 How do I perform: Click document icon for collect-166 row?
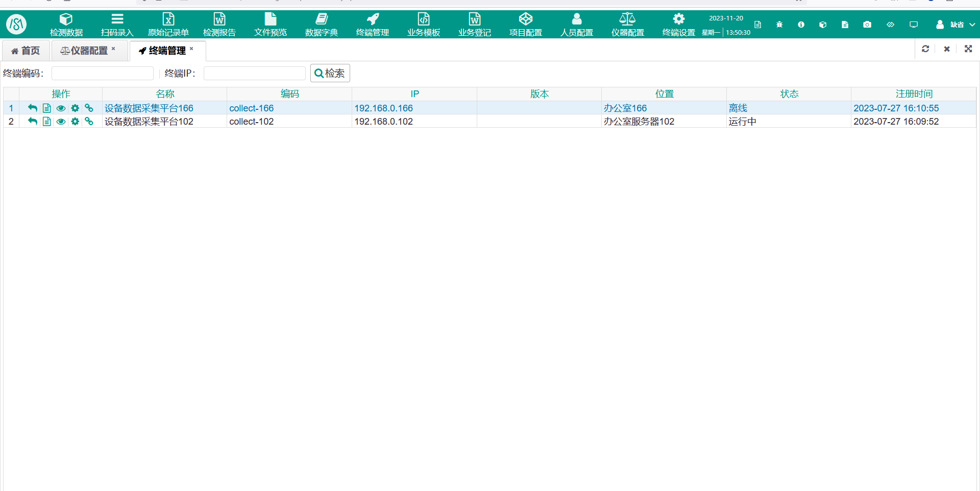pyautogui.click(x=47, y=108)
